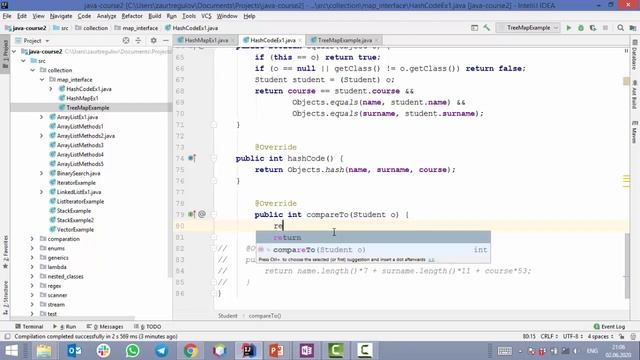640x360 pixels.
Task: Expand the LinkedListEx1.java node
Action: pyautogui.click(x=42, y=192)
